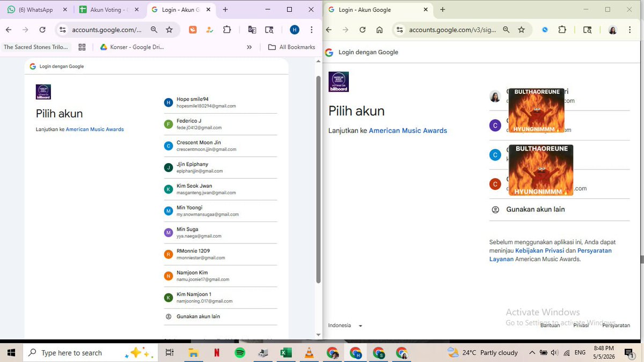Open Indonesia language dropdown
Image resolution: width=644 pixels, height=362 pixels.
click(346, 326)
